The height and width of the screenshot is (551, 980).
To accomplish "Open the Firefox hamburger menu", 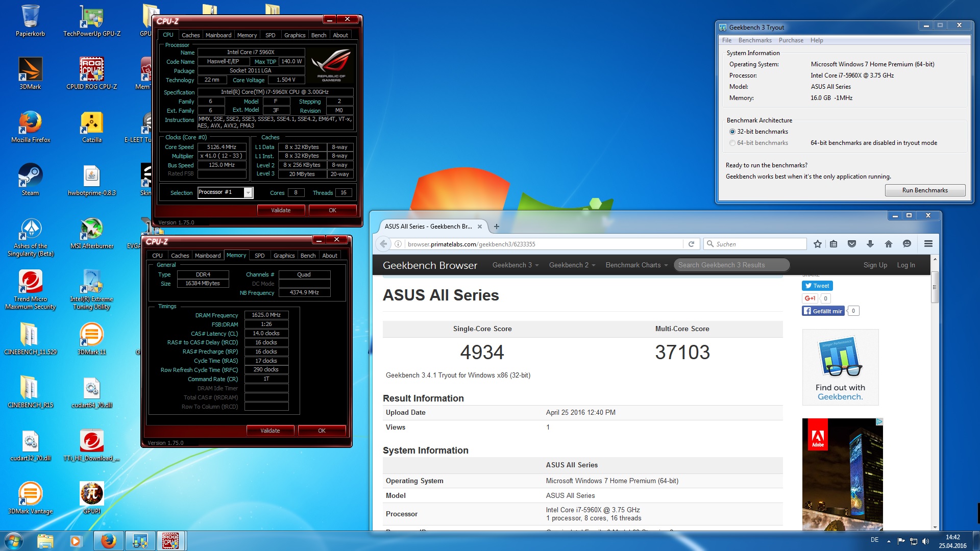I will (x=928, y=244).
